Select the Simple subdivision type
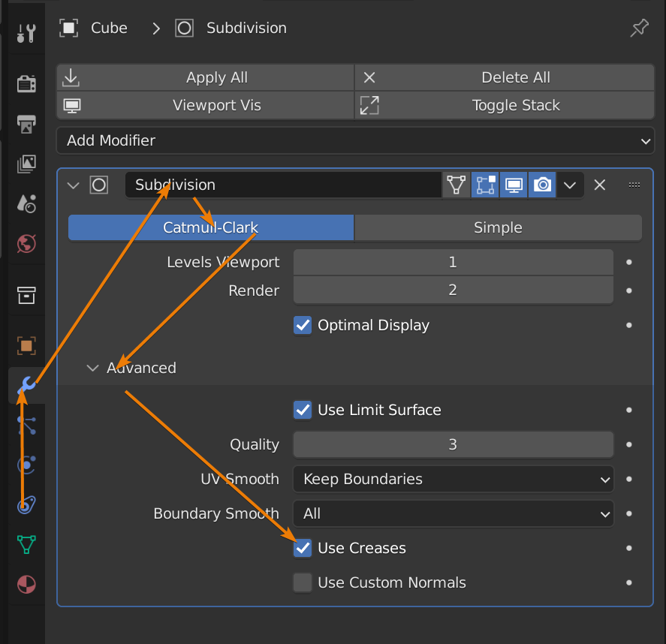 [498, 227]
